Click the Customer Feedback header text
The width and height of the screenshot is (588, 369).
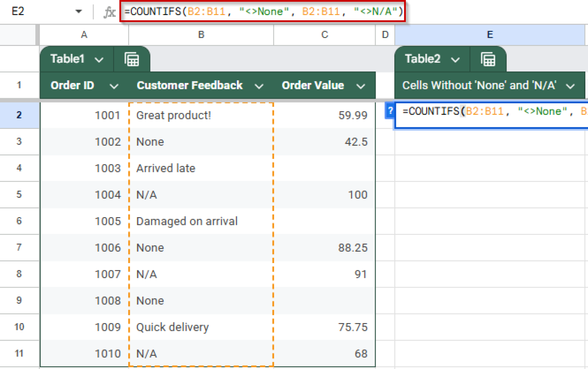189,85
